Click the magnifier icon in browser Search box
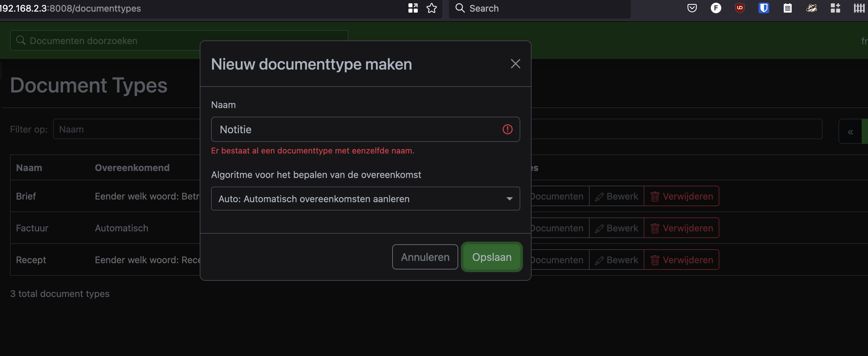 [x=460, y=8]
